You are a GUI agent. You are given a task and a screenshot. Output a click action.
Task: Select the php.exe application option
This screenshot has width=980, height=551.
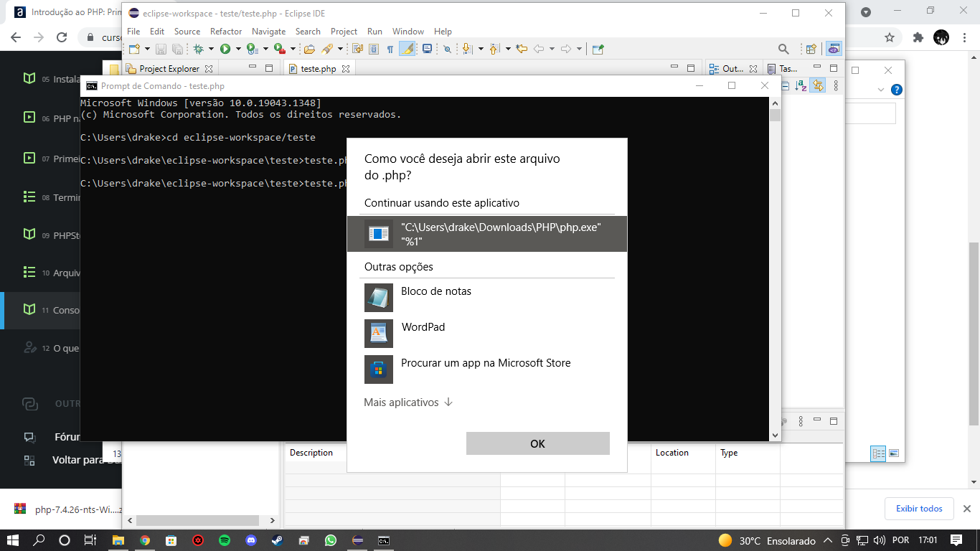[x=487, y=234]
